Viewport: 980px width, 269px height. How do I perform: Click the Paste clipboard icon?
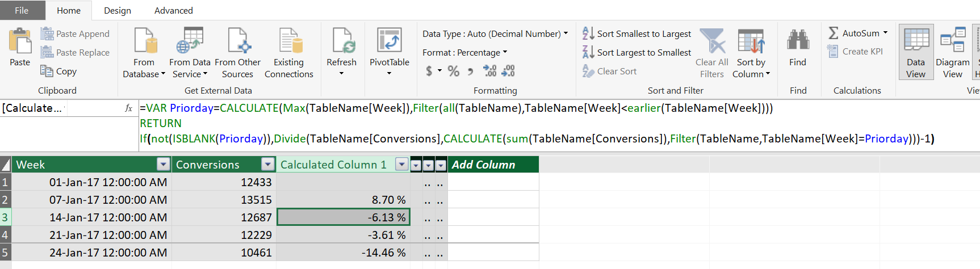20,42
